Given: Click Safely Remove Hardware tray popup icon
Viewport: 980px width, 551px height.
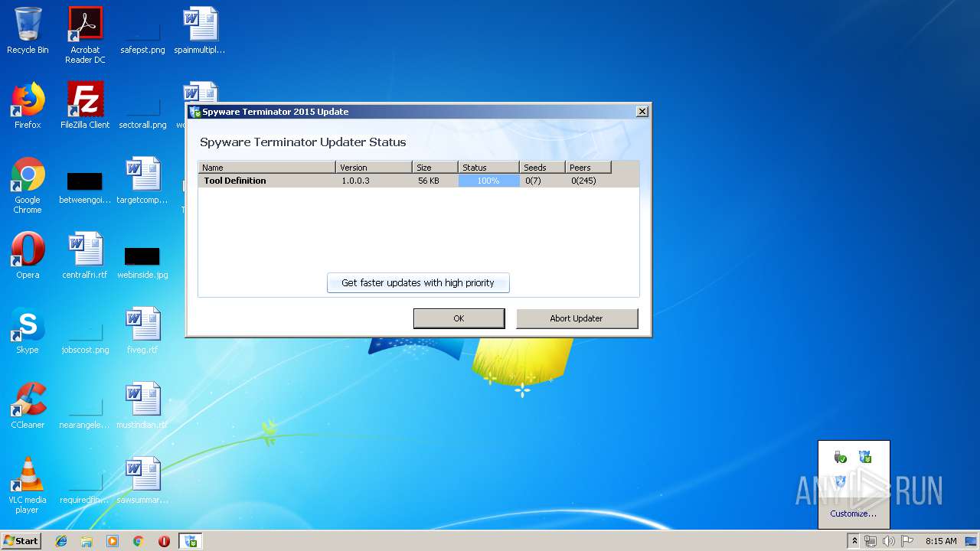Looking at the screenshot, I should tap(840, 457).
